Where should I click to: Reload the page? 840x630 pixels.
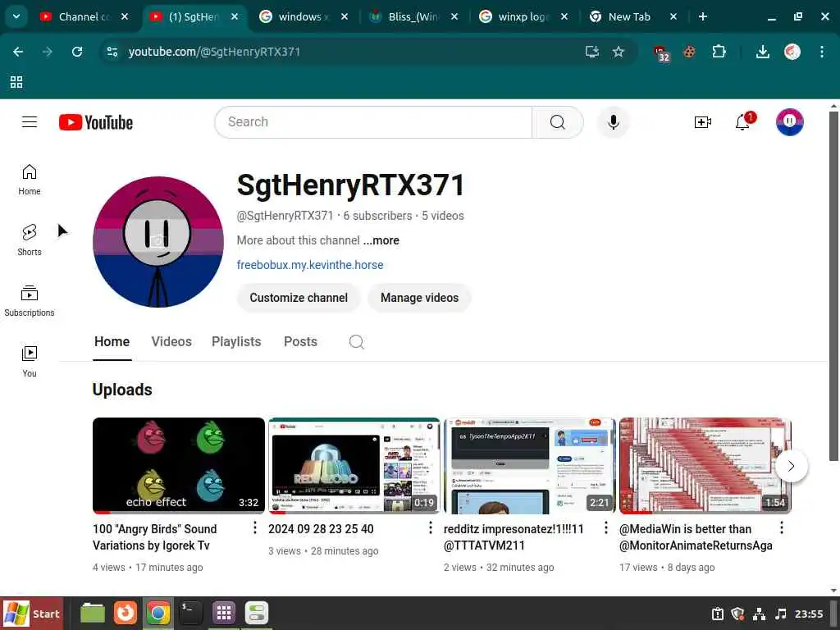(x=77, y=52)
